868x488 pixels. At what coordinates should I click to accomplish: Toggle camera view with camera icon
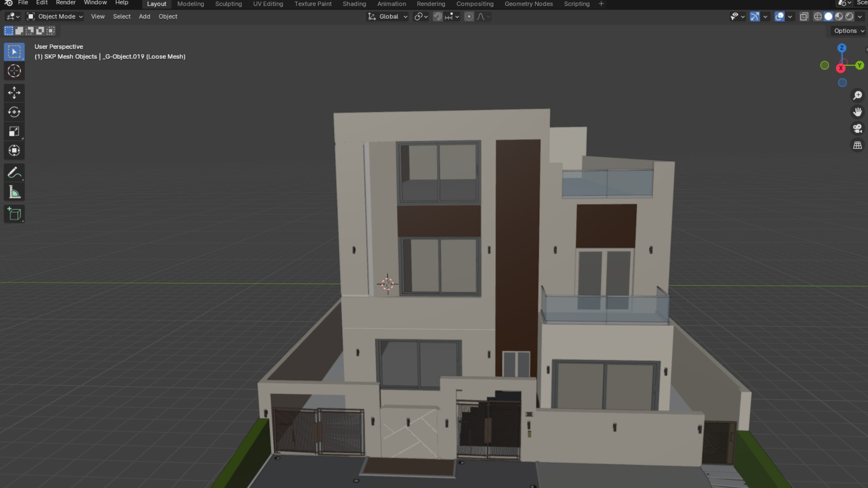click(857, 129)
